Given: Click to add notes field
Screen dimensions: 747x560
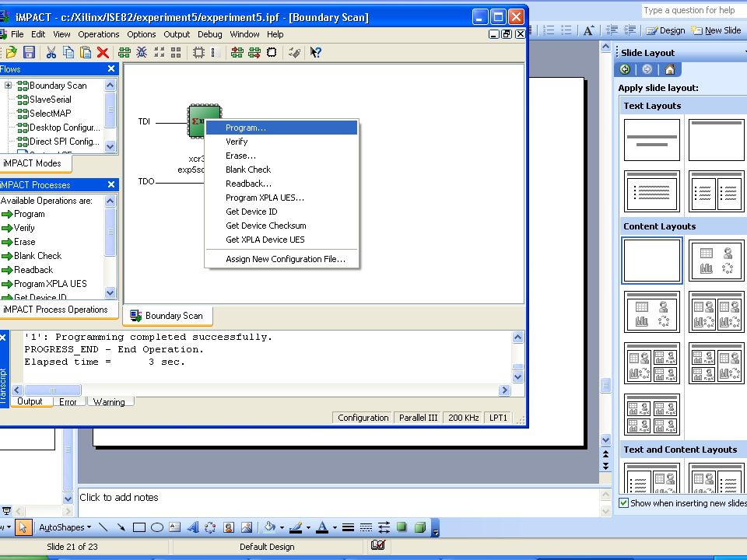Looking at the screenshot, I should pos(338,502).
